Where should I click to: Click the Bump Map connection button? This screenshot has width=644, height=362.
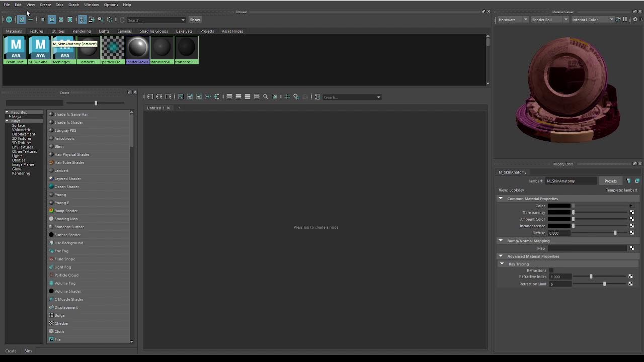click(x=632, y=248)
